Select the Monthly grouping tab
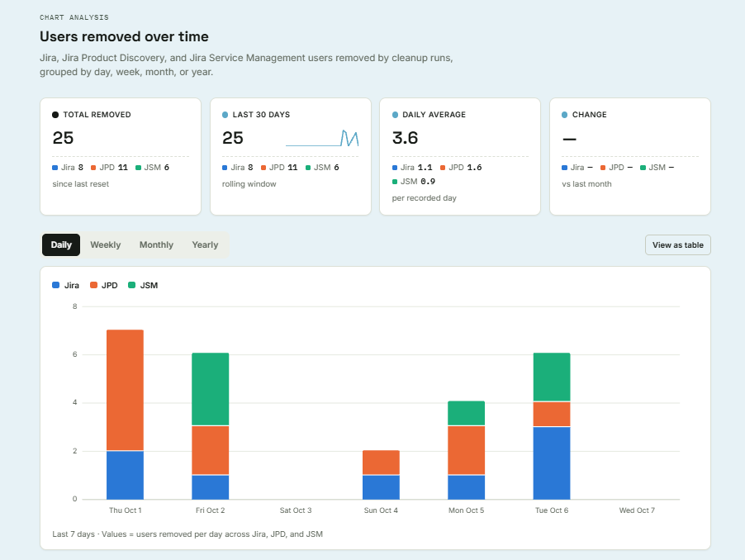 click(156, 244)
